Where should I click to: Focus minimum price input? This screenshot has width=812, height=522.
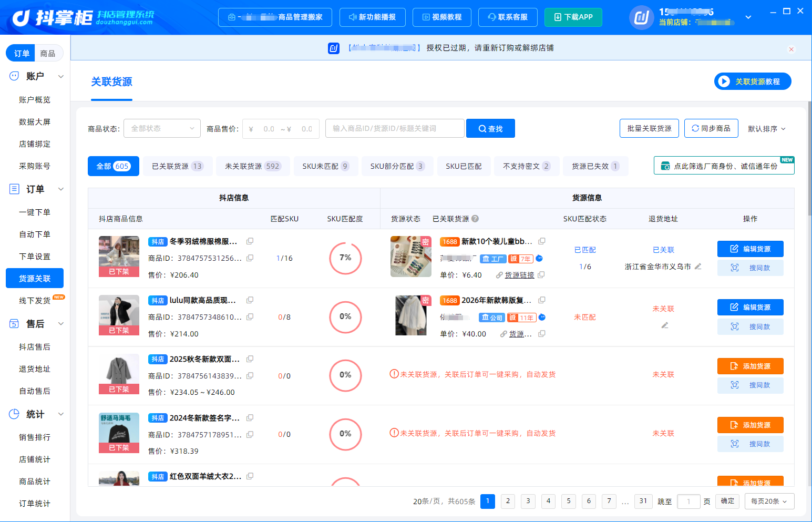[x=269, y=129]
